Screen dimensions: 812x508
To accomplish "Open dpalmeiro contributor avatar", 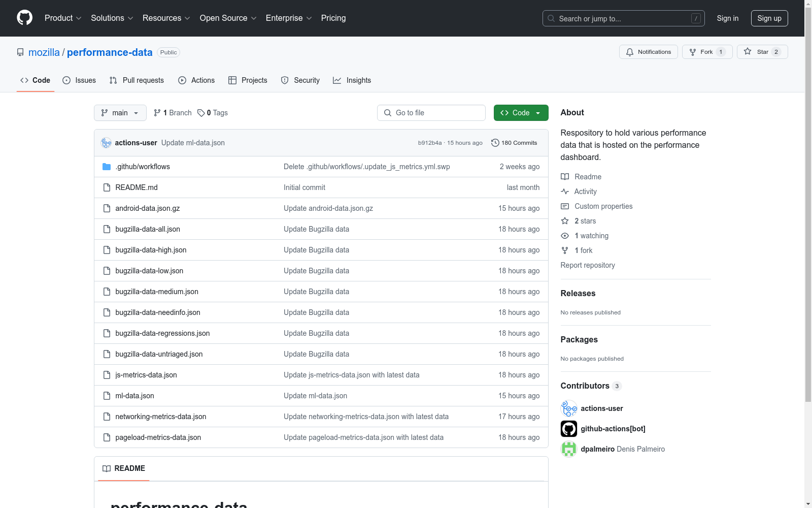I will (569, 449).
